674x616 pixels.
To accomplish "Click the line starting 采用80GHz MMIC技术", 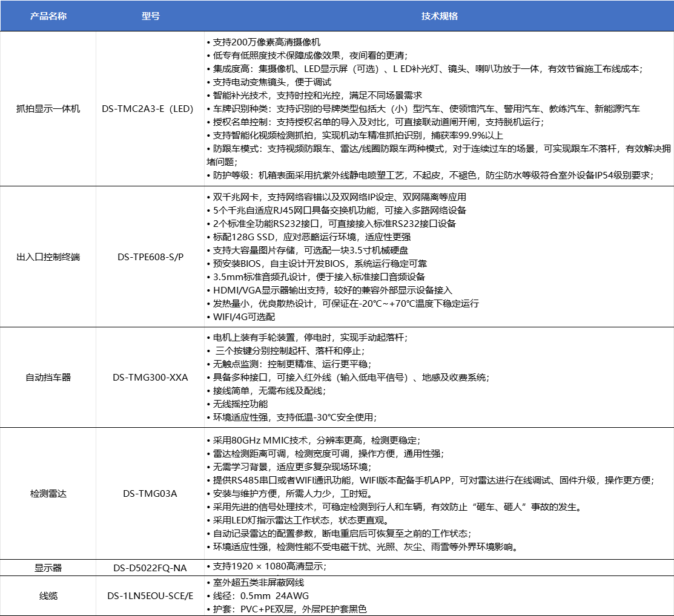I will click(x=314, y=441).
